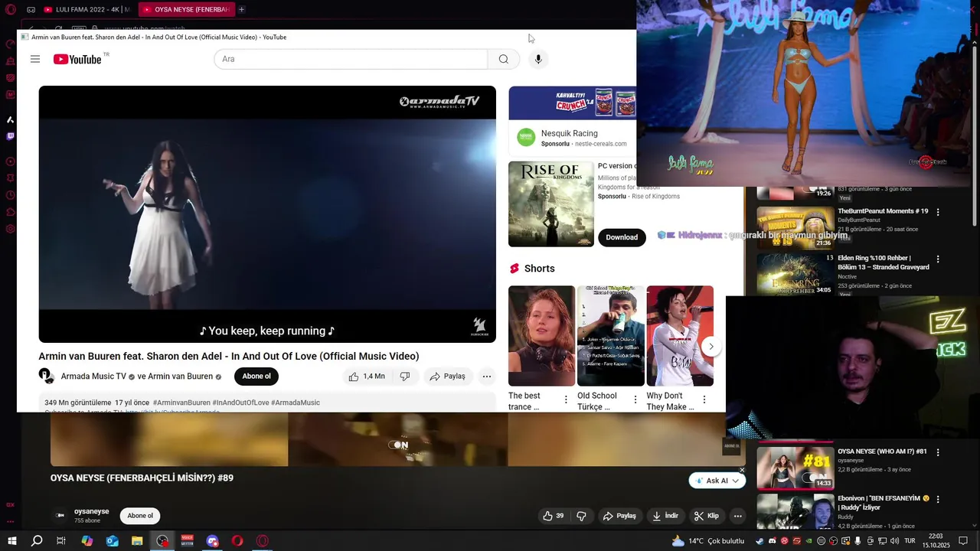The height and width of the screenshot is (551, 980).
Task: Open sidebar settings gear icon
Action: [10, 229]
